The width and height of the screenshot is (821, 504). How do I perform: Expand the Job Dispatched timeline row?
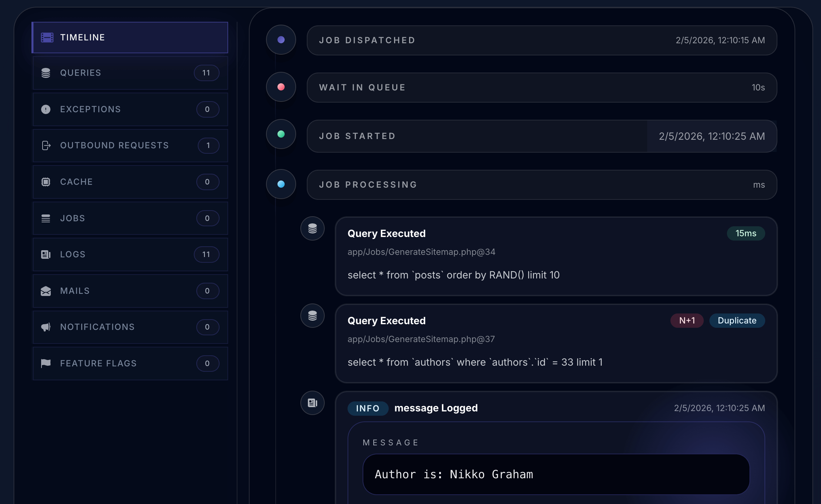tap(541, 40)
